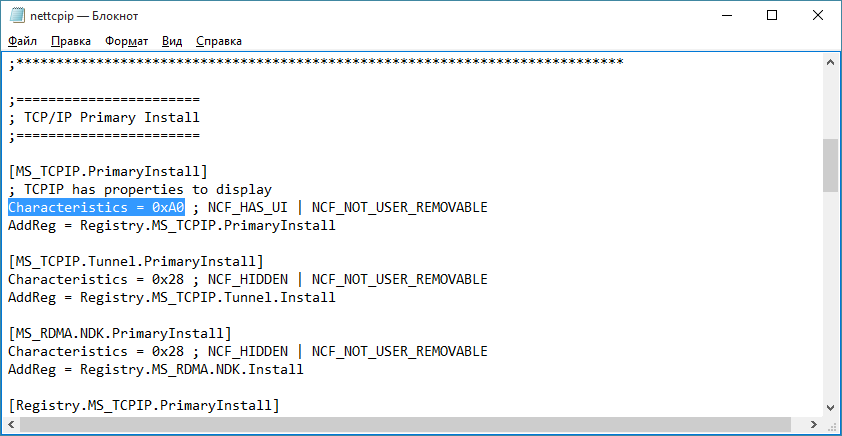Viewport: 842px width, 436px height.
Task: Open the Справка menu
Action: click(x=219, y=41)
